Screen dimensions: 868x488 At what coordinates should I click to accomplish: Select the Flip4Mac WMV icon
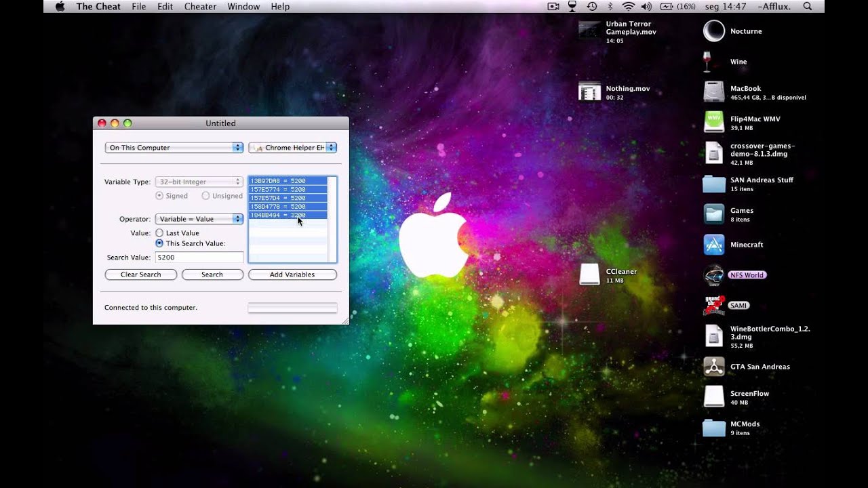pyautogui.click(x=713, y=122)
